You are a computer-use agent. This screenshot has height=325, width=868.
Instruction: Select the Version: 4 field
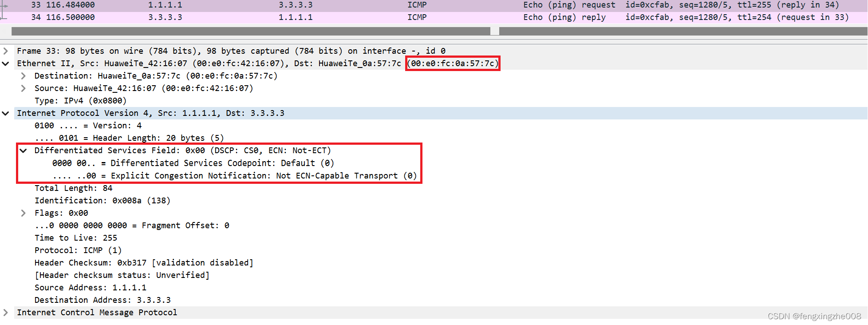pyautogui.click(x=88, y=126)
